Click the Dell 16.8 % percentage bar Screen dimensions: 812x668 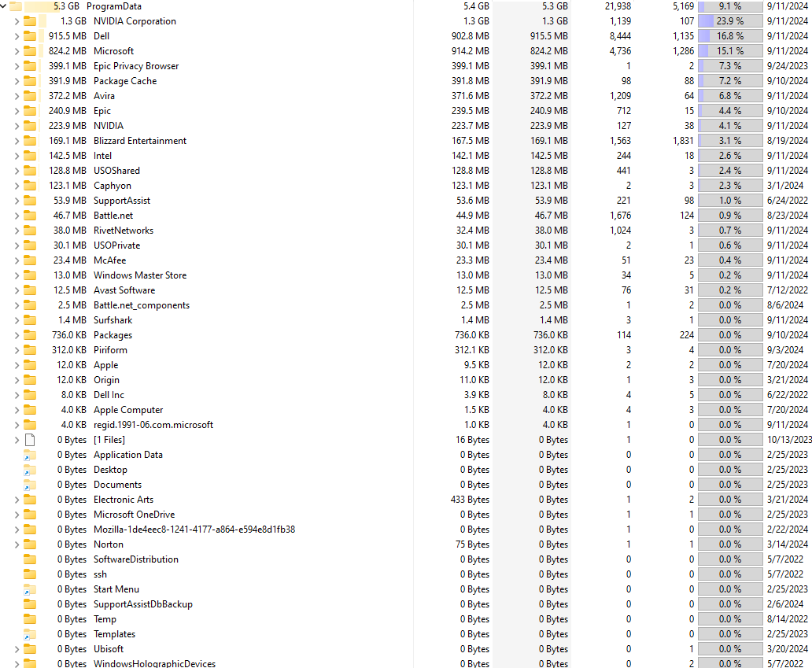tap(730, 36)
